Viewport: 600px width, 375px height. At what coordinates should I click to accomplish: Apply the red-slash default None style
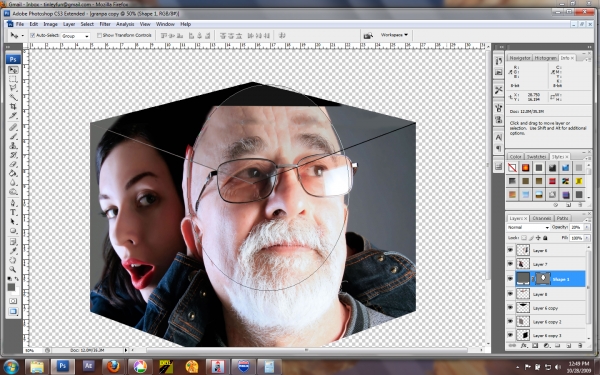pos(512,168)
